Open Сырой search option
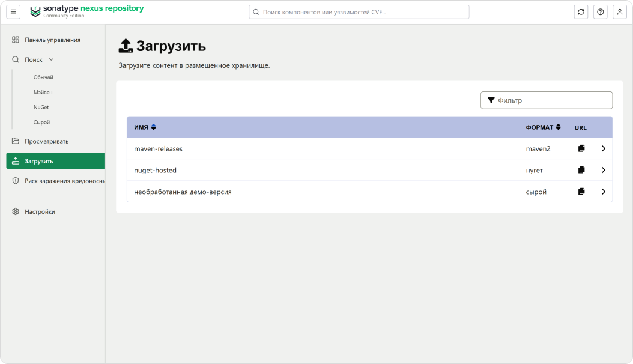The image size is (633, 364). click(41, 122)
